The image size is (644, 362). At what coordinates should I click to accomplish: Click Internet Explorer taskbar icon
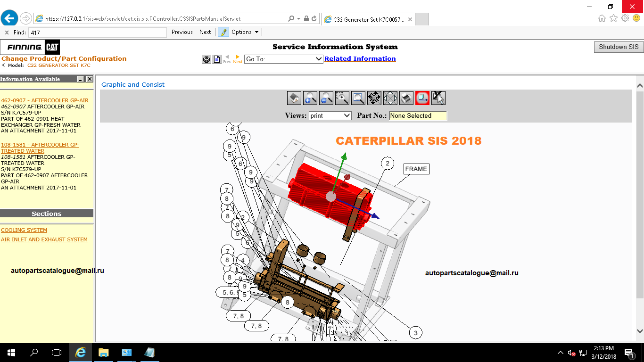coord(81,353)
